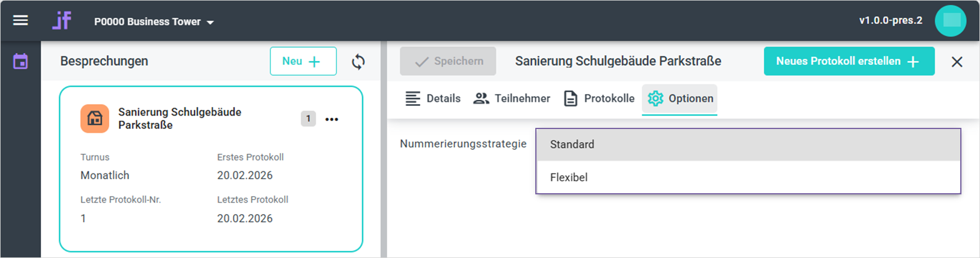Screen dimensions: 980x258
Task: Click the protocol count badge on card
Action: click(x=308, y=119)
